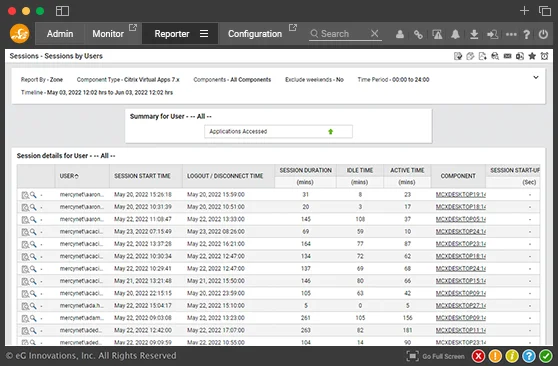Click the alarm bell notification icon
558x366 pixels.
tap(455, 34)
